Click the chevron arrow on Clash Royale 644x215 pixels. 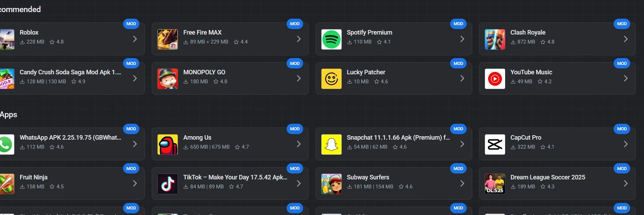[x=626, y=39]
